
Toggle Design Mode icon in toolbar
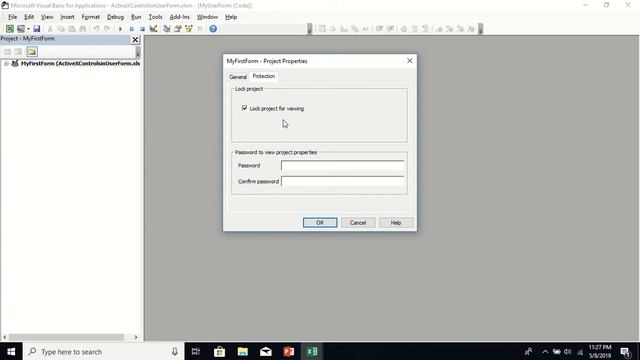tap(153, 29)
